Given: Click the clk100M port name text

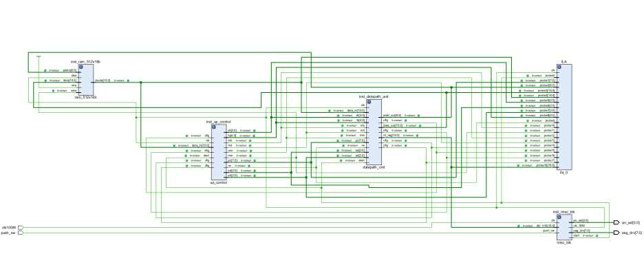Looking at the screenshot, I should coord(9,228).
